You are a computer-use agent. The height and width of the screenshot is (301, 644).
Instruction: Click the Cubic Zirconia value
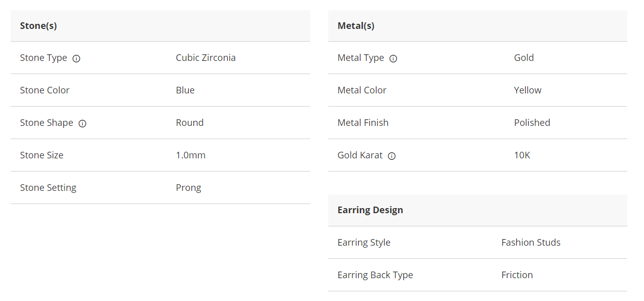coord(206,57)
